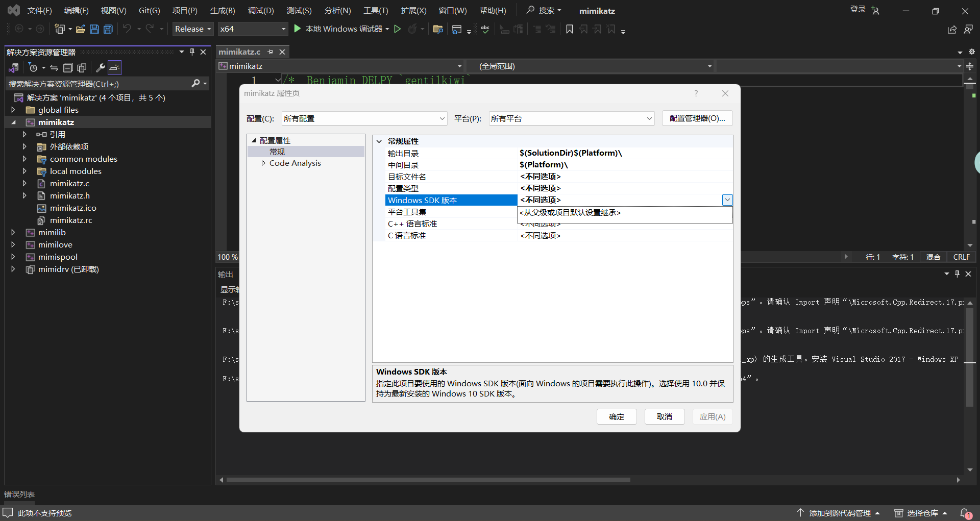Pin the Solution Explorer panel
The image size is (980, 521).
click(x=192, y=52)
